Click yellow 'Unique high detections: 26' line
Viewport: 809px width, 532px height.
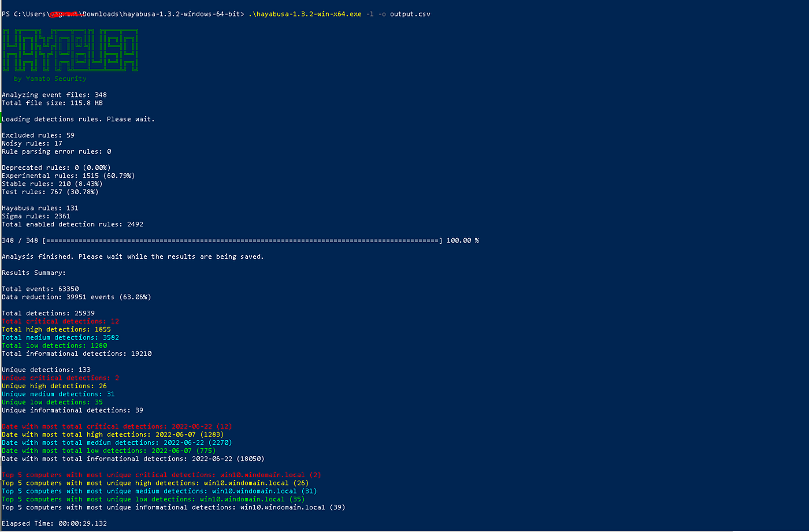tap(54, 386)
